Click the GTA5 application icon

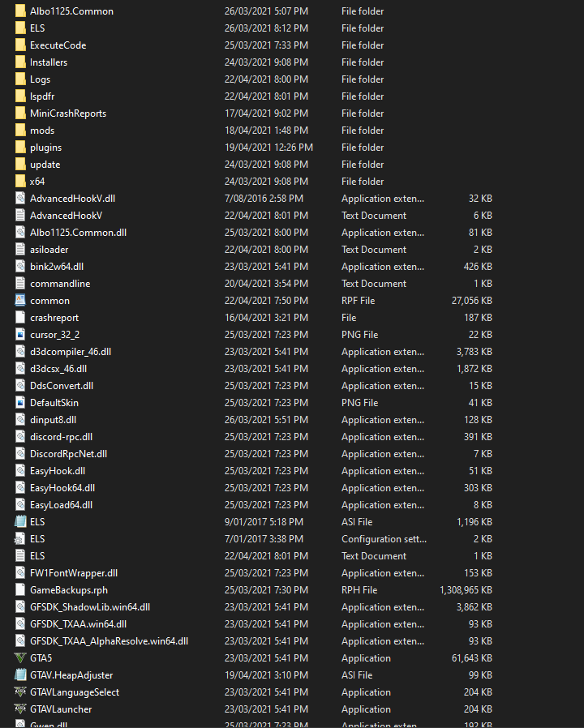pos(20,658)
